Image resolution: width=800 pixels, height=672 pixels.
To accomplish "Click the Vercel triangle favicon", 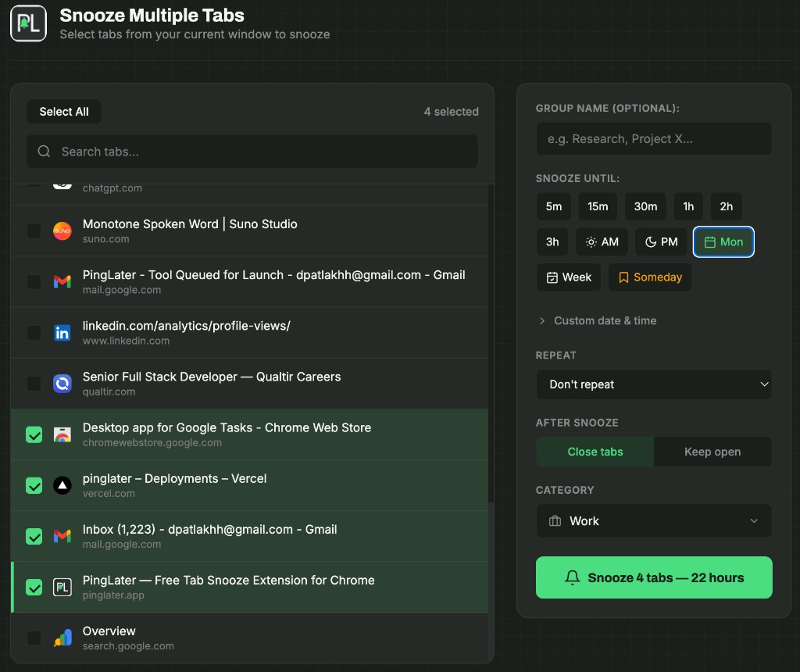I will click(62, 485).
